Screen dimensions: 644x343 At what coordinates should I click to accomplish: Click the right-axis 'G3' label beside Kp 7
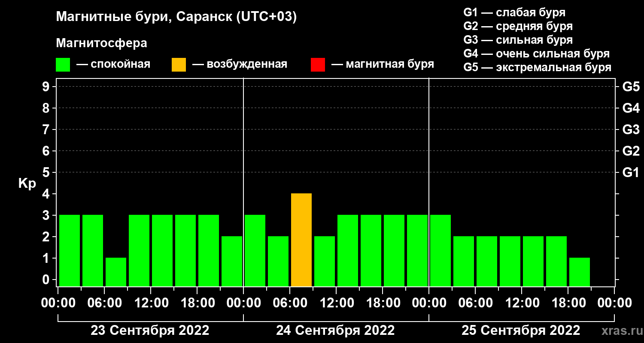click(x=631, y=129)
